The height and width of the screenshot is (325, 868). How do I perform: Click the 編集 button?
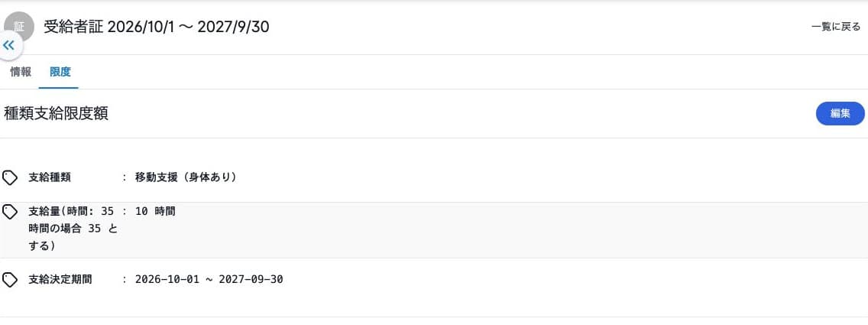[840, 113]
